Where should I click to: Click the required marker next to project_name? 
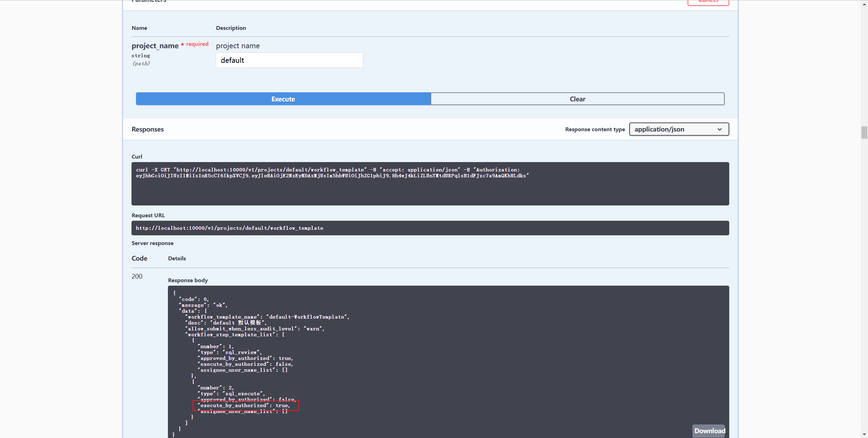[197, 44]
